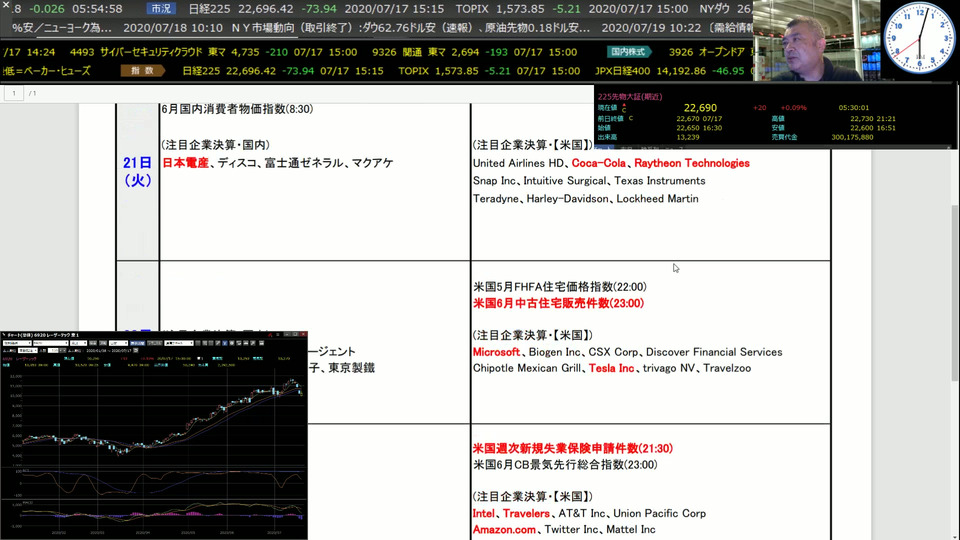Click 売買代金 value 300,175,880
The height and width of the screenshot is (540, 960).
tap(852, 137)
